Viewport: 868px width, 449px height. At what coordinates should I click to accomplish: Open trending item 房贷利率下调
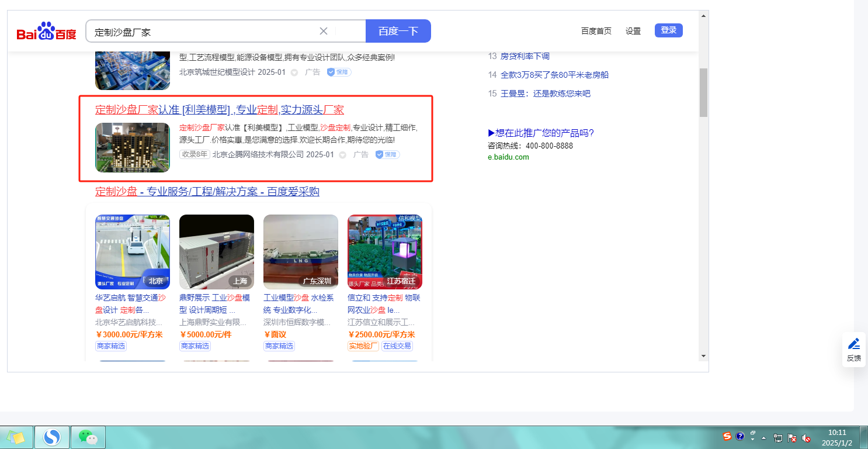tap(525, 56)
